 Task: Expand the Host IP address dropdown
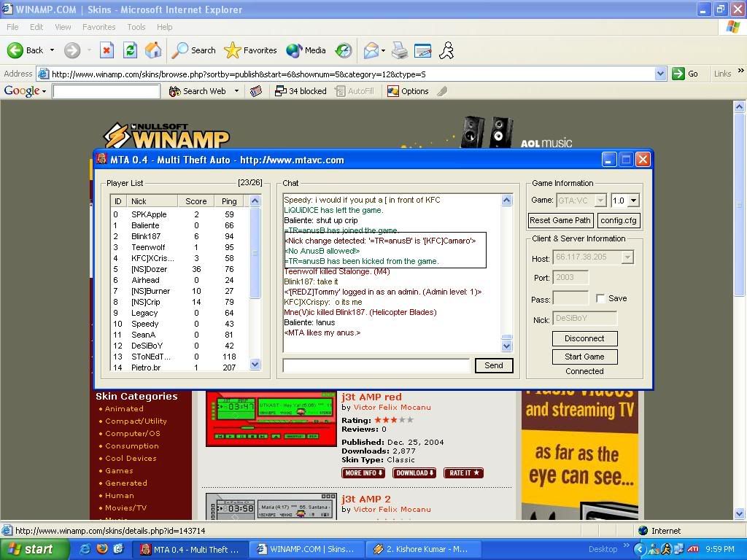(627, 257)
